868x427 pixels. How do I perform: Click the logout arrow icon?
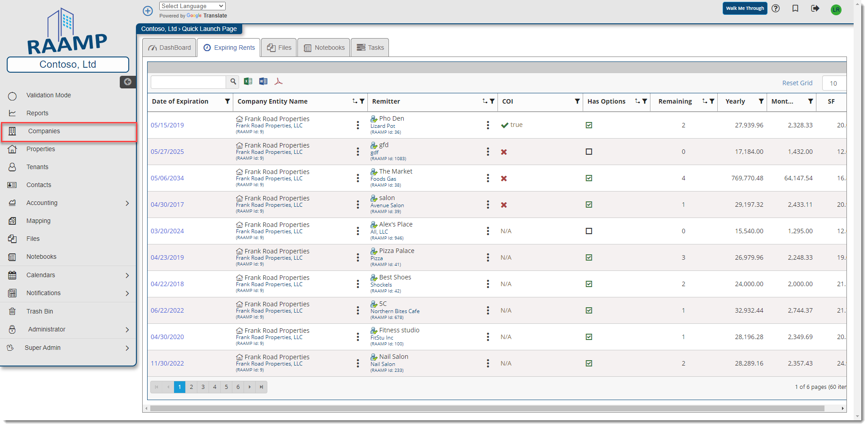click(815, 8)
